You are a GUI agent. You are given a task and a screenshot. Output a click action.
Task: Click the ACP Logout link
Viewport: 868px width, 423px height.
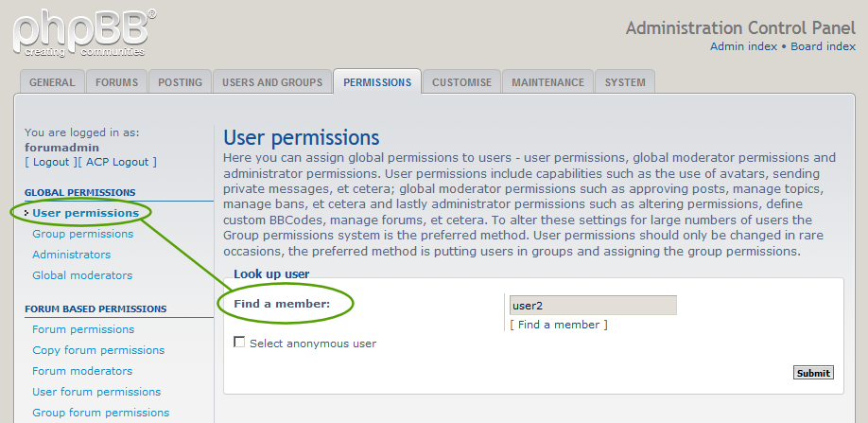point(116,162)
